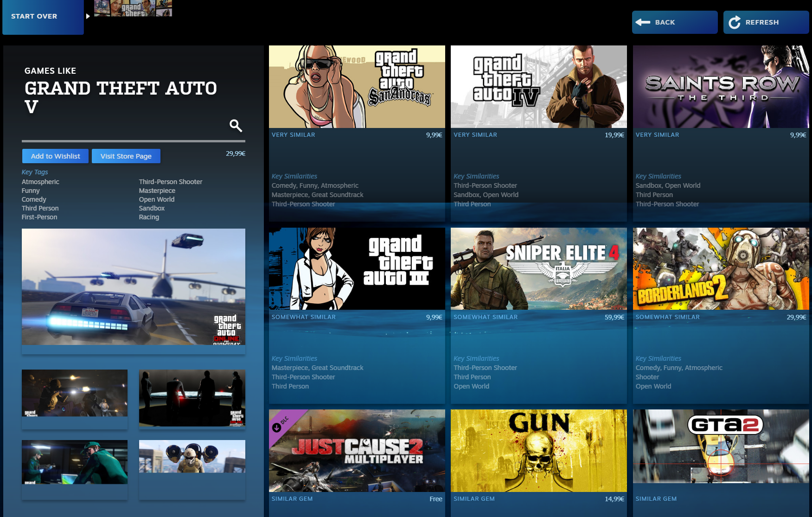View the silhouettes around table screenshot
The image size is (812, 517).
pyautogui.click(x=192, y=398)
